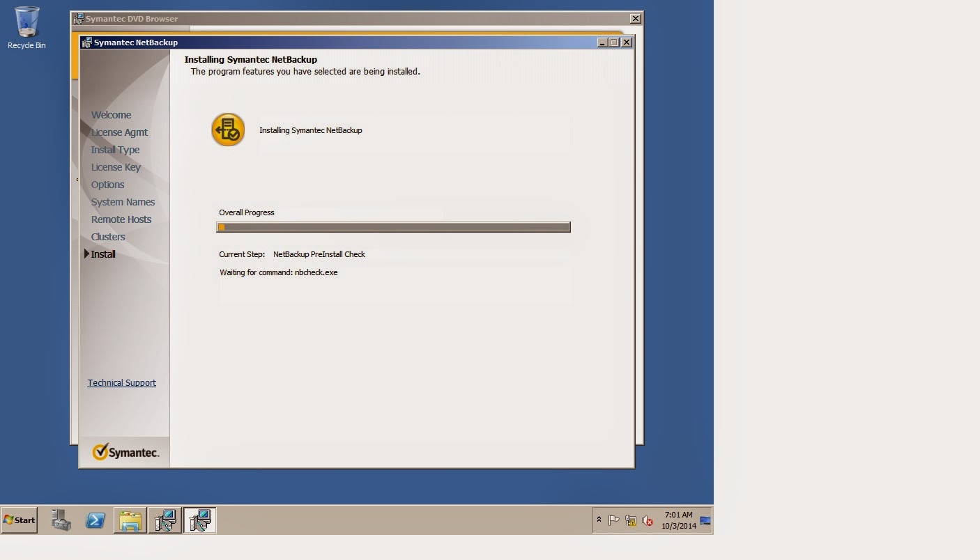Select the Welcome step in the sidebar
This screenshot has height=560, width=980.
click(x=111, y=114)
